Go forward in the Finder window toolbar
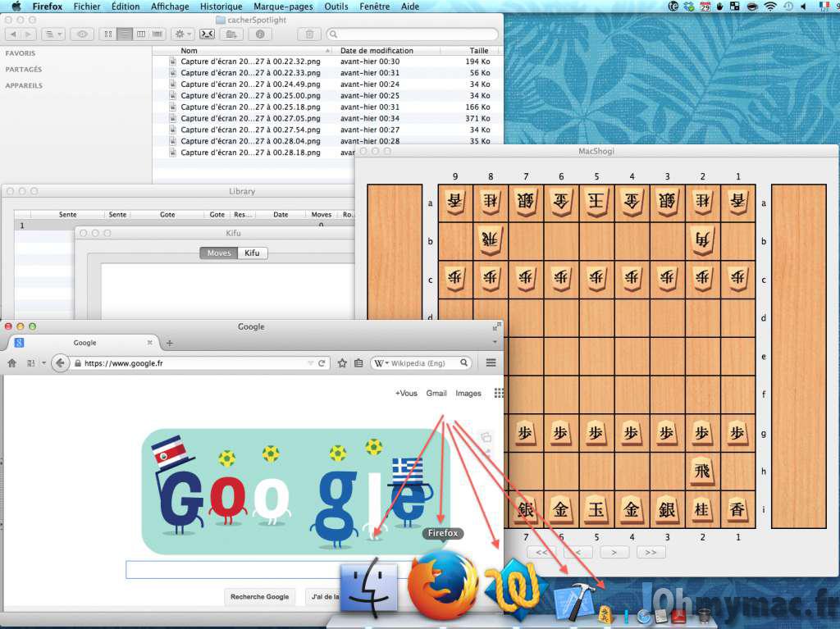Image resolution: width=840 pixels, height=629 pixels. [28, 34]
